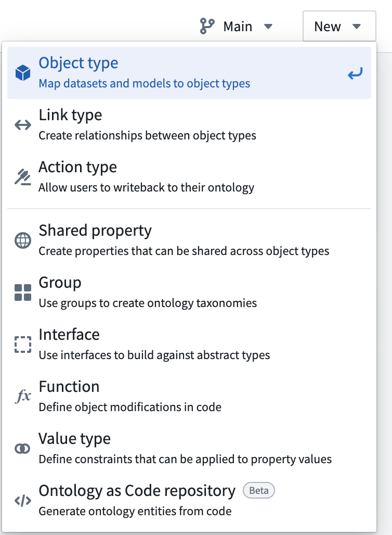Click the git branch icon beside Main

pos(207,26)
